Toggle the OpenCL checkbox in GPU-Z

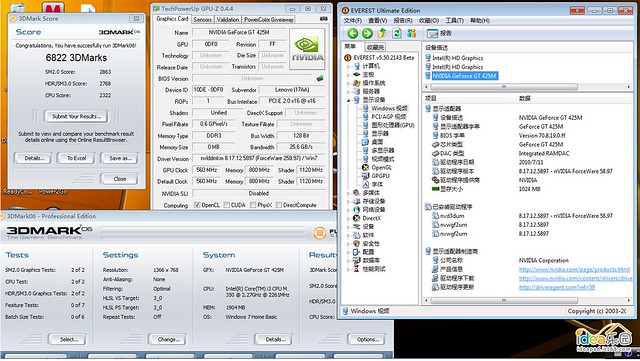point(197,205)
